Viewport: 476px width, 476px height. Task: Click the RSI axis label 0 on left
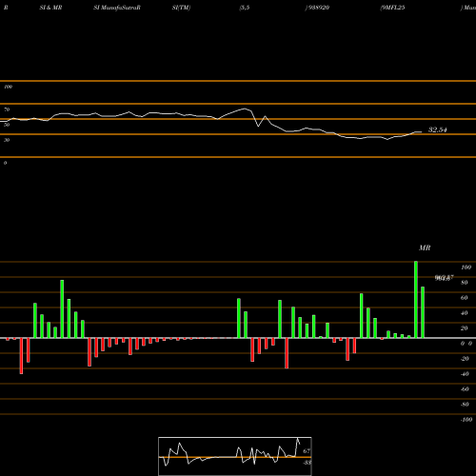(5, 163)
